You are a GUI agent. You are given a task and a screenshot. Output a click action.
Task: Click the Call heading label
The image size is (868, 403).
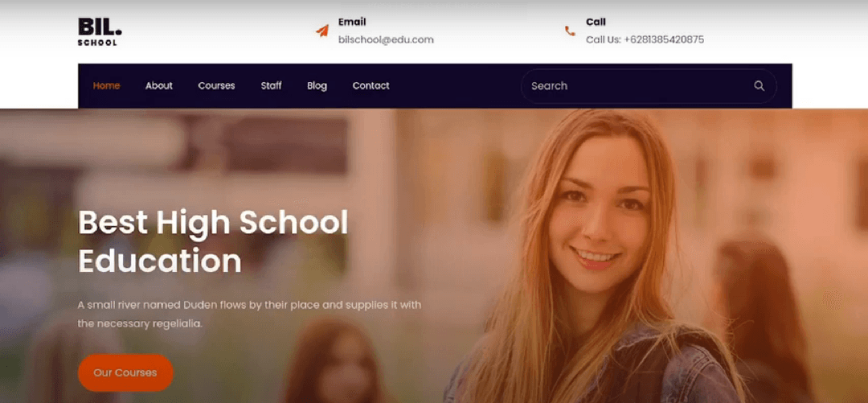click(x=596, y=23)
